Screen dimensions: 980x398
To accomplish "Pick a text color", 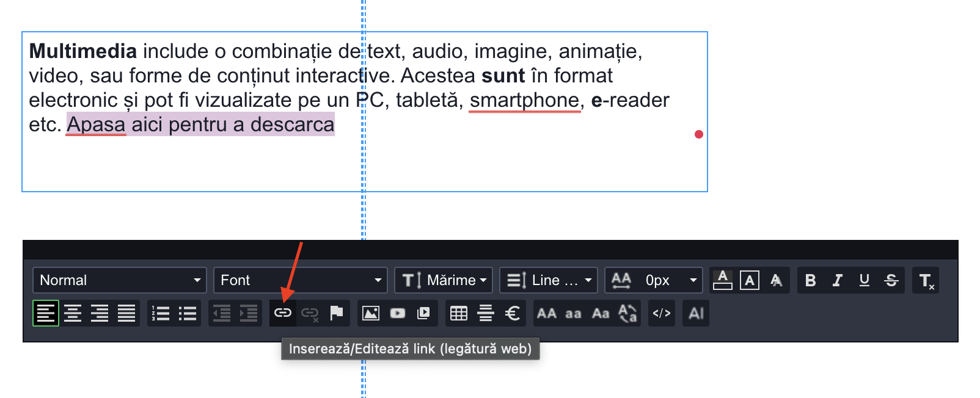I will tap(723, 280).
